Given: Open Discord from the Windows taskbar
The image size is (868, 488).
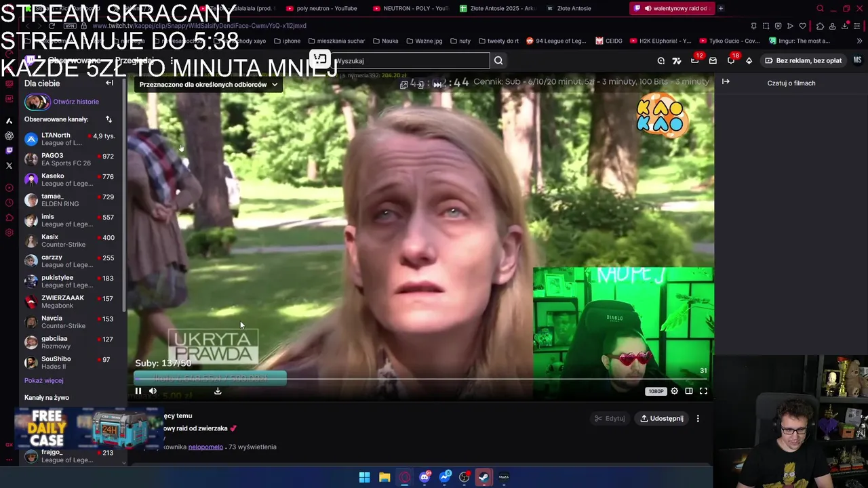Looking at the screenshot, I should [x=425, y=477].
